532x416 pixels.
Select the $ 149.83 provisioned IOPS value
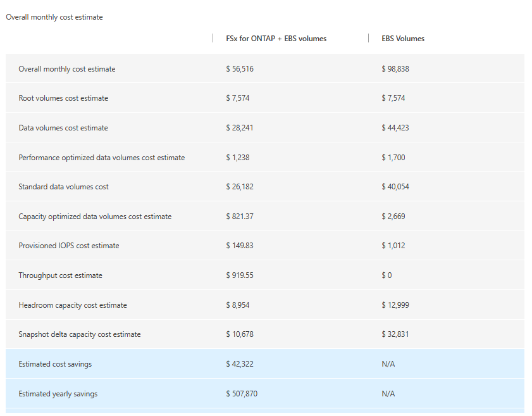pyautogui.click(x=240, y=246)
